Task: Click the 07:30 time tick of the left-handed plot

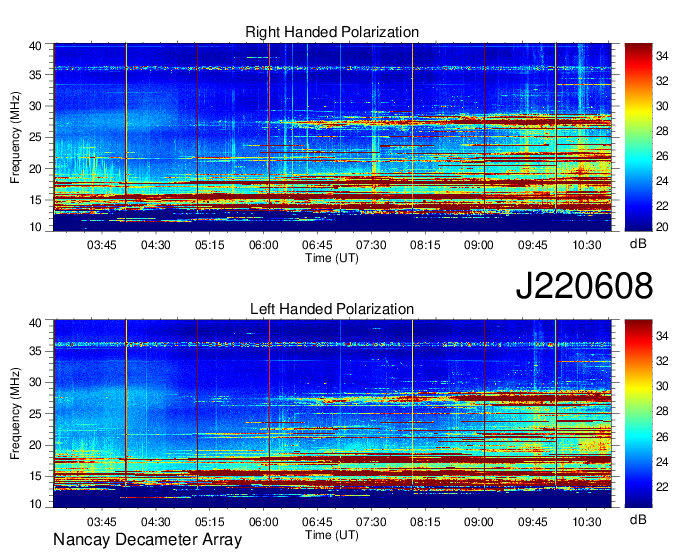Action: tap(371, 521)
